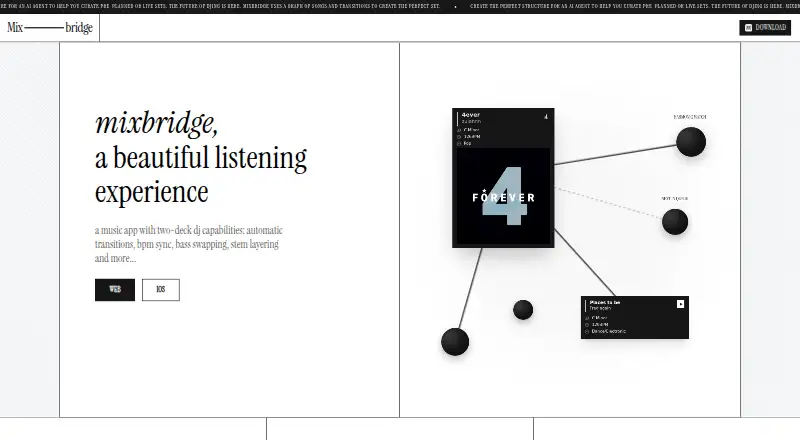The image size is (800, 440).
Task: Click the "experience" heading word
Action: [152, 192]
